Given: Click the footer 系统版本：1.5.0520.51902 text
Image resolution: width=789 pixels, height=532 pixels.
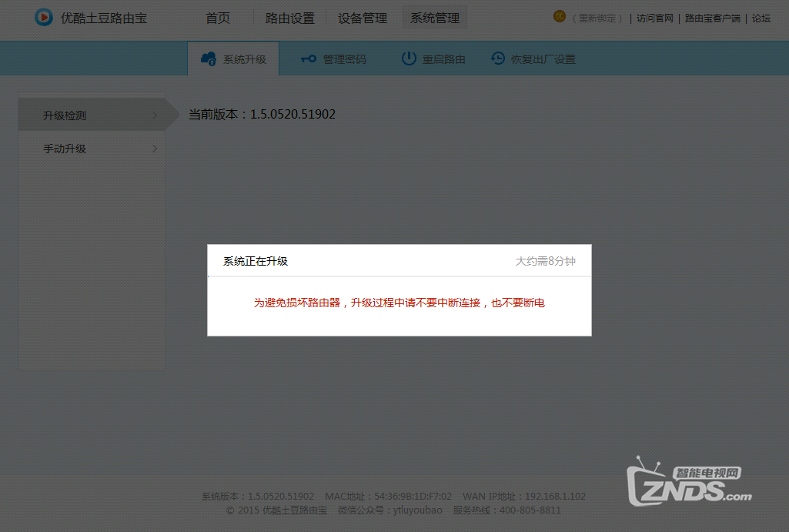Looking at the screenshot, I should coord(258,497).
